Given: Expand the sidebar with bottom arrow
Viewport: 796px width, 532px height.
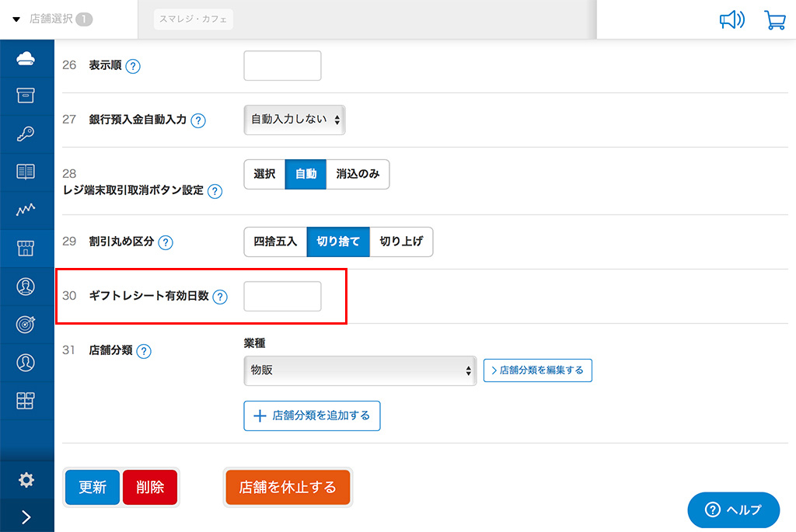Looking at the screenshot, I should point(26,516).
